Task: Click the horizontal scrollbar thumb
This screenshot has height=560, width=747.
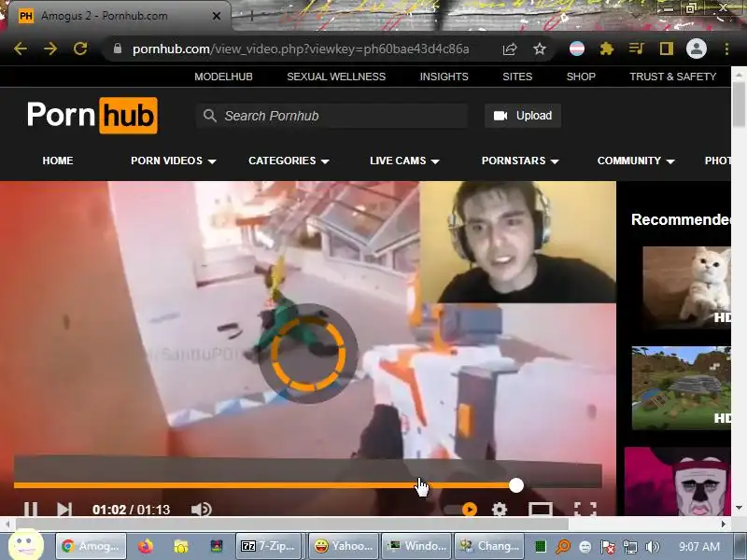Action: [291, 524]
